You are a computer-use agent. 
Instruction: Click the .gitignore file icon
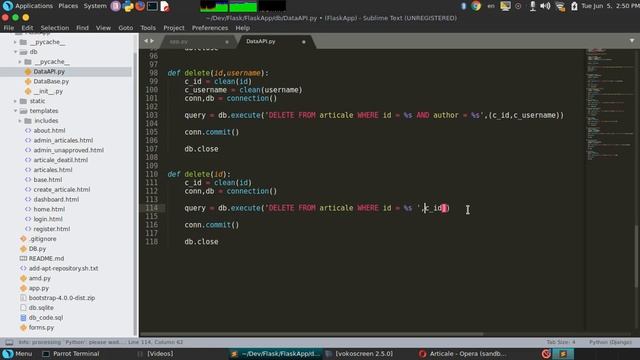point(23,239)
